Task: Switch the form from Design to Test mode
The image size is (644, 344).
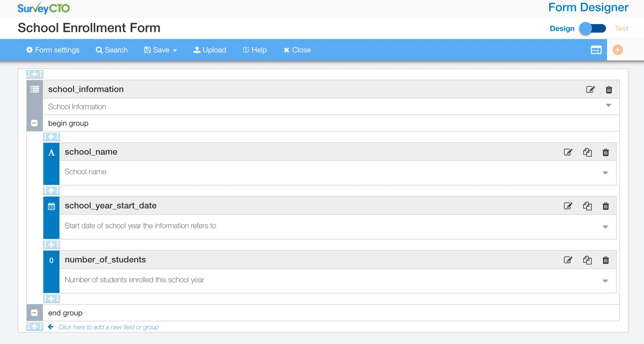Action: tap(592, 28)
